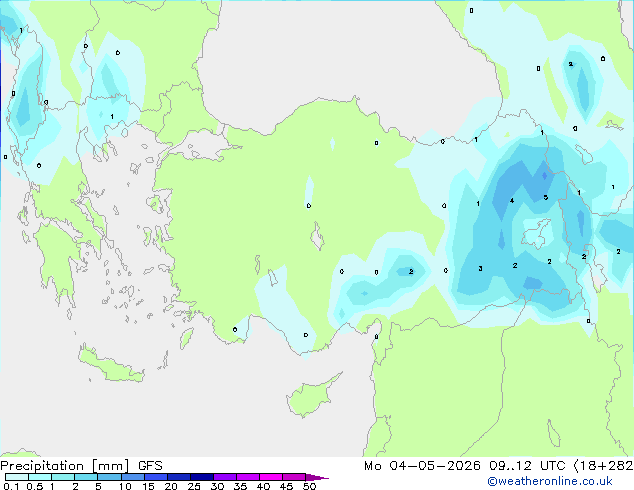Click the '45' legend scale label

tap(286, 486)
